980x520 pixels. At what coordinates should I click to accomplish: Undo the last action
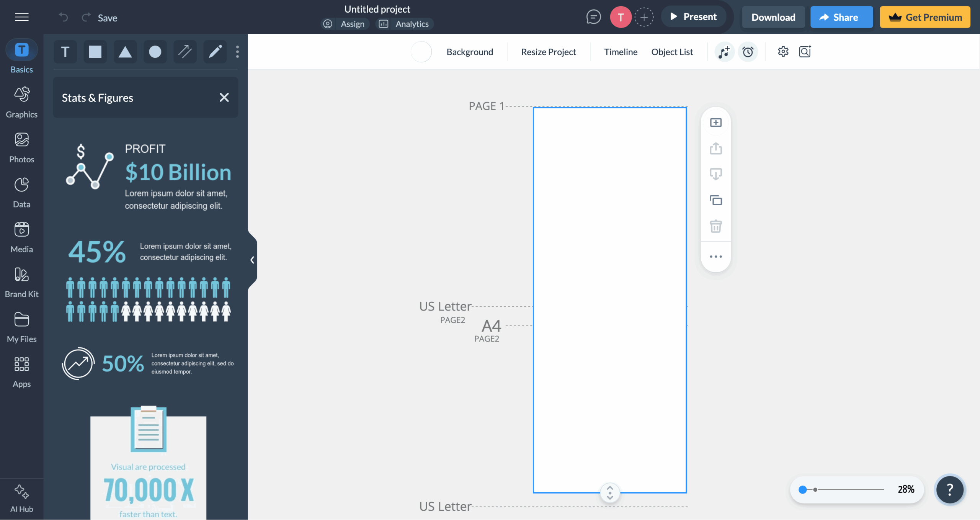[x=63, y=17]
